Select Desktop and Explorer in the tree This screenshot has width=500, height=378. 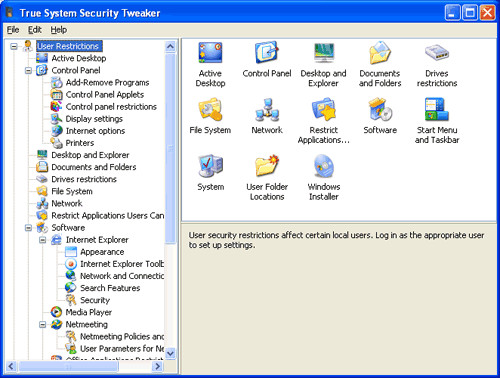(x=90, y=155)
